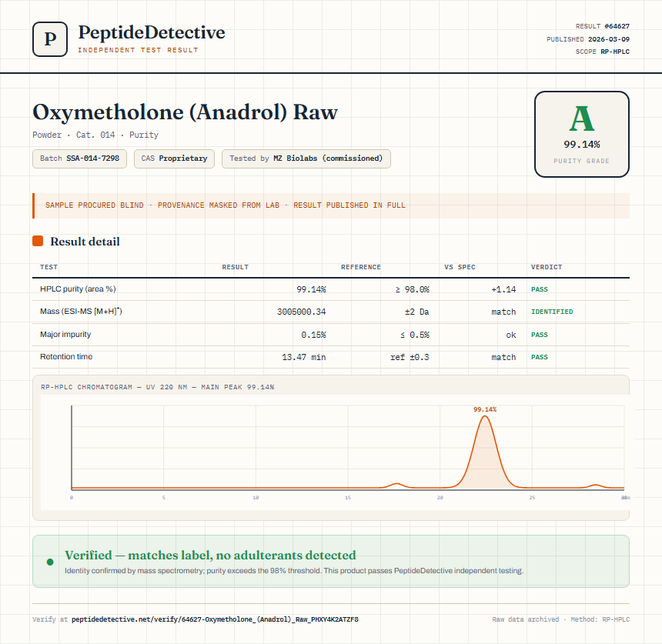Viewport: 662px width, 644px height.
Task: Click the match value in Mass row
Action: pos(503,312)
